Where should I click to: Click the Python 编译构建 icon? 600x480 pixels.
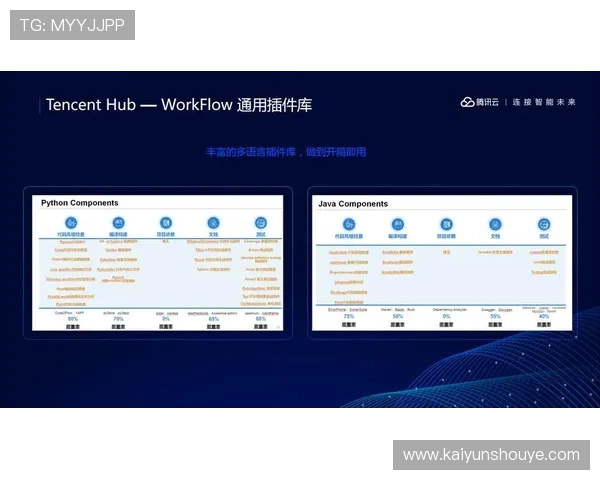pyautogui.click(x=118, y=223)
